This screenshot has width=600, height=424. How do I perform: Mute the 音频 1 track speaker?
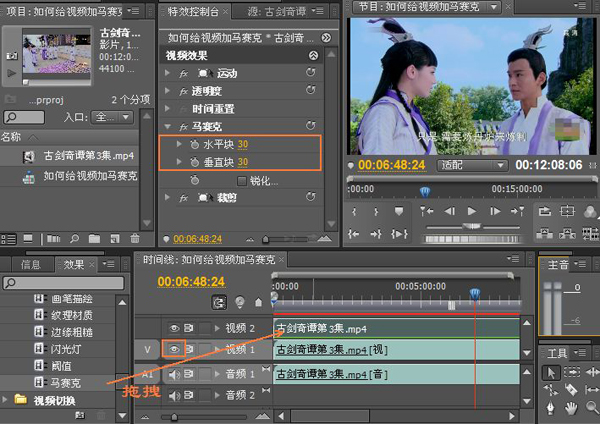click(174, 374)
